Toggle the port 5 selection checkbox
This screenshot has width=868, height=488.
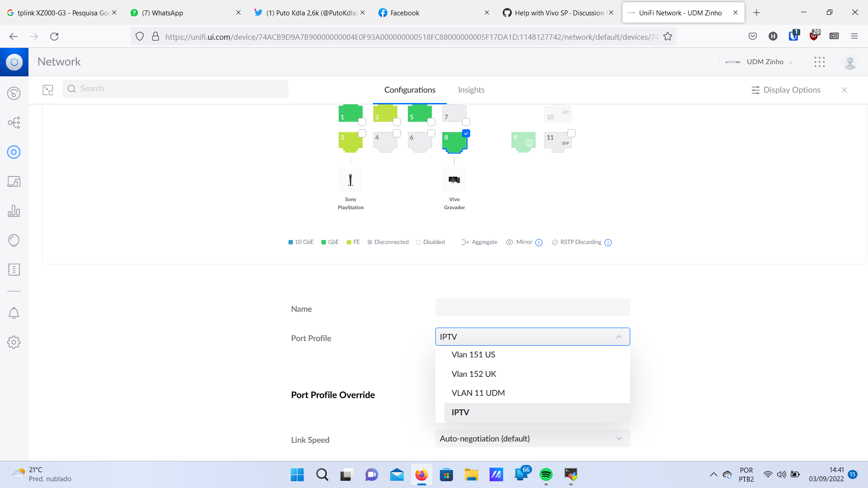(x=431, y=122)
